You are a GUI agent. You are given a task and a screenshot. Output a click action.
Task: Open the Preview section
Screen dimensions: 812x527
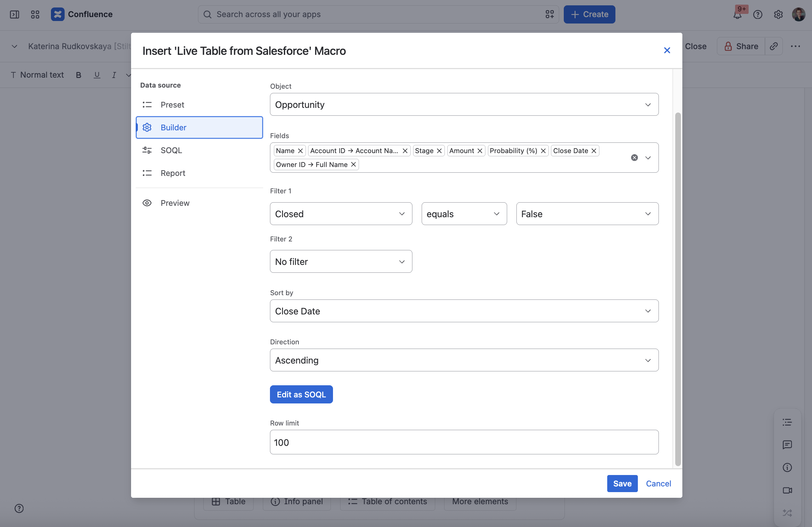pyautogui.click(x=199, y=203)
